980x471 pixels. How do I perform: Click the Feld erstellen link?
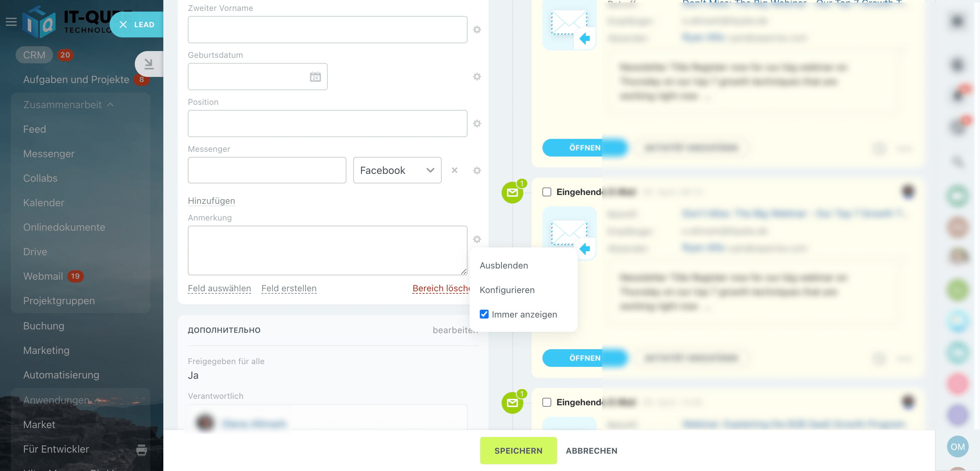tap(289, 288)
